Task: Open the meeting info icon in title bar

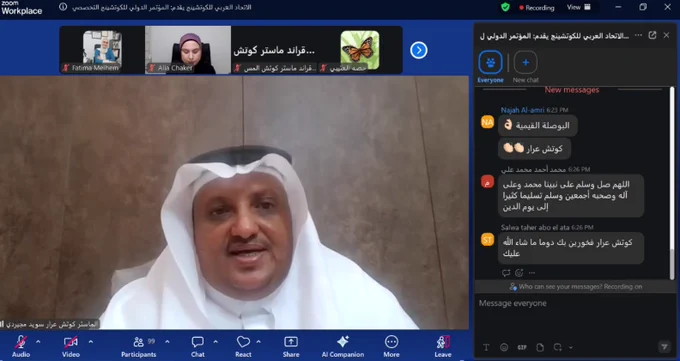Action: pos(63,7)
